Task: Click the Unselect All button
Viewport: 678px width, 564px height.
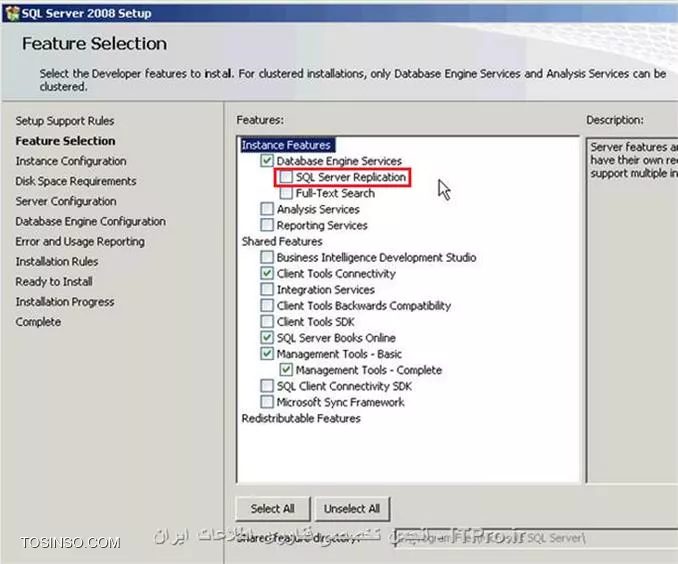Action: click(x=352, y=509)
